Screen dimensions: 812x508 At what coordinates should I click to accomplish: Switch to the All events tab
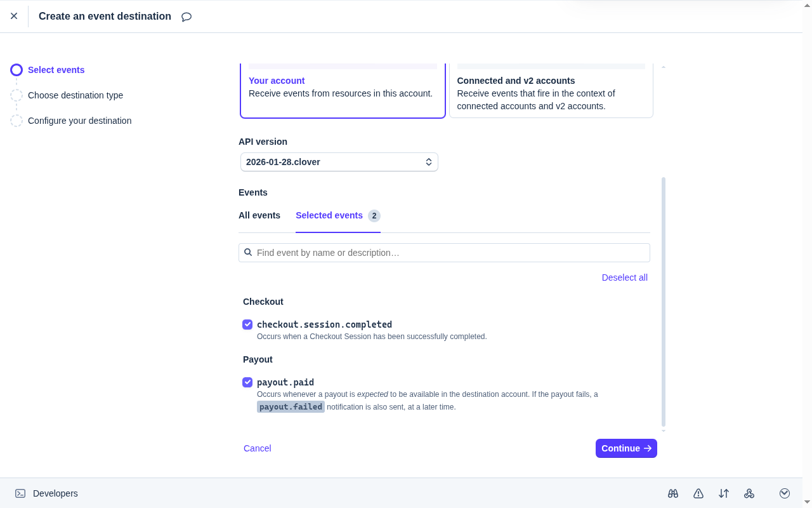[259, 215]
